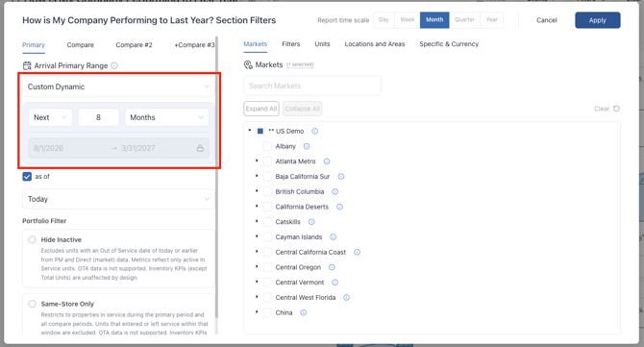Click the Arrival Primary Range info icon
The height and width of the screenshot is (347, 644).
coord(114,65)
